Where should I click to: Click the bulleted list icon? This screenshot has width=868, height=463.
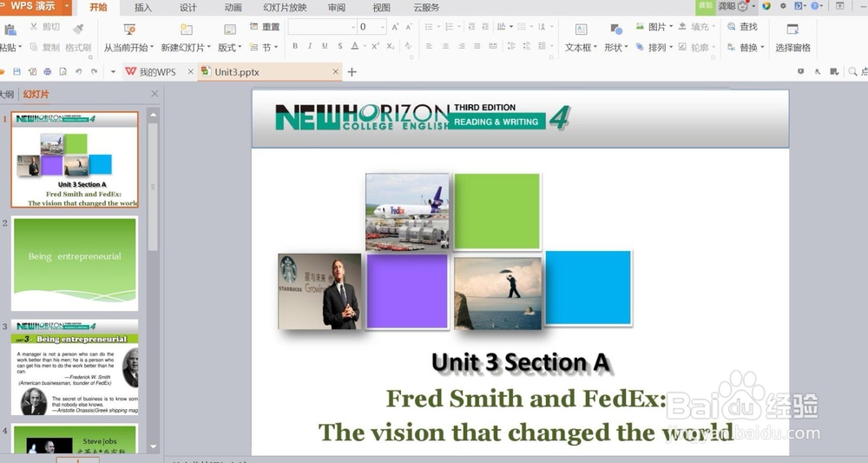pyautogui.click(x=429, y=27)
